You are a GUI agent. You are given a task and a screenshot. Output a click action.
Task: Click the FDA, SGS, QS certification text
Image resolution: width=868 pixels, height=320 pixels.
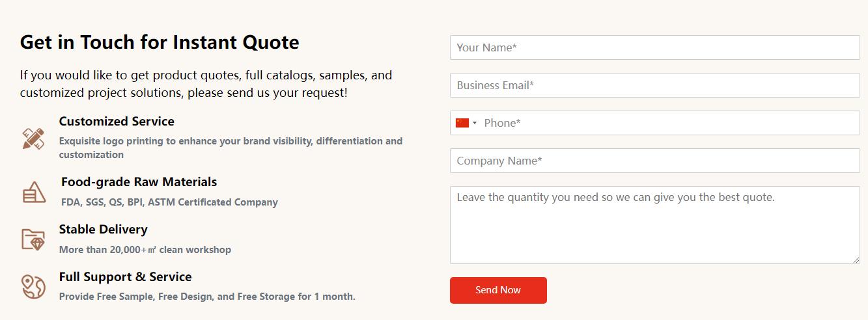coord(169,202)
